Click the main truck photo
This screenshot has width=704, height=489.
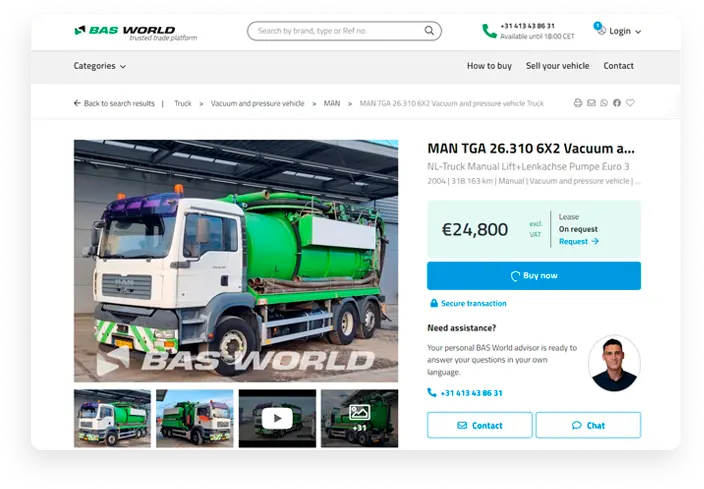coord(236,261)
